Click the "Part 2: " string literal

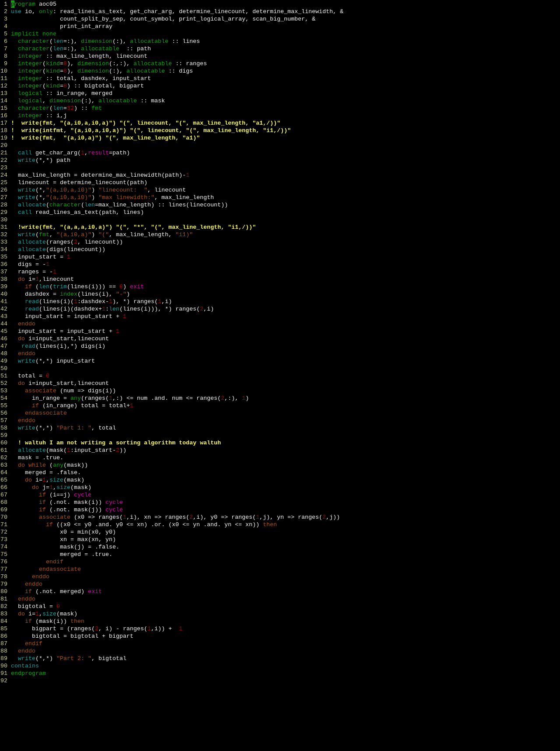[74, 658]
